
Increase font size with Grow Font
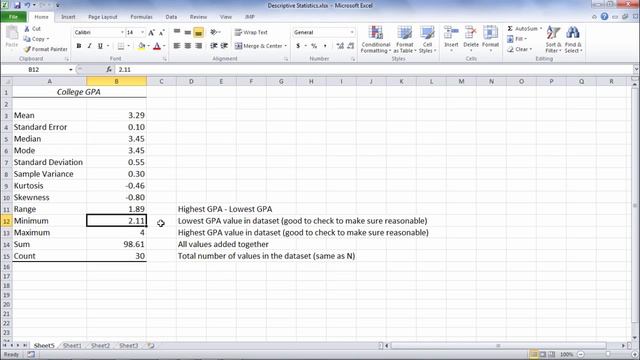coord(151,32)
